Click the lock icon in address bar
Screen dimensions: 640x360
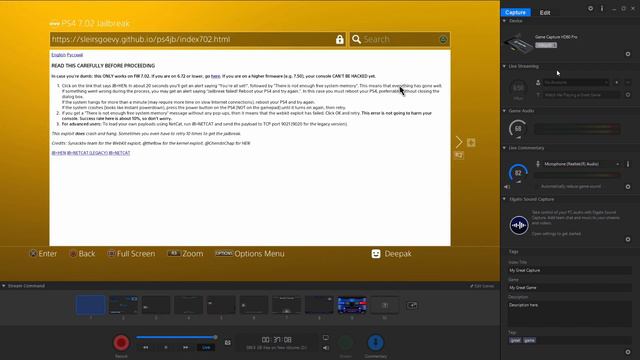pos(340,39)
